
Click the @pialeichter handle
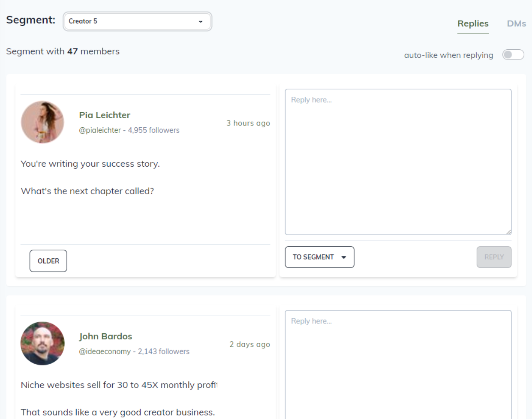click(x=100, y=130)
